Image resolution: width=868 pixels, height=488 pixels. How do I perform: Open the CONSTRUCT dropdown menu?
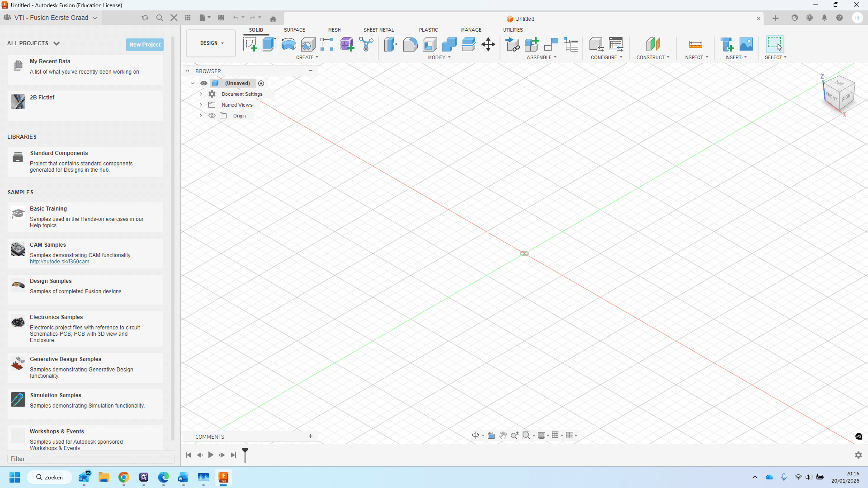coord(653,57)
